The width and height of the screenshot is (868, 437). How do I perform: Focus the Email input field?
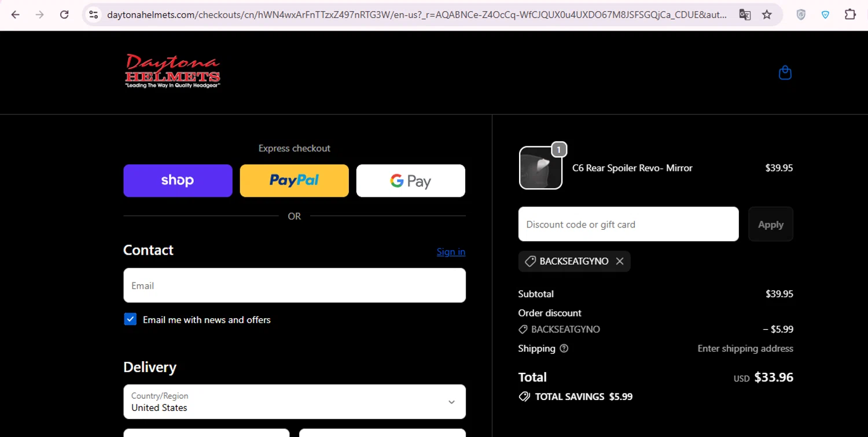coord(295,285)
